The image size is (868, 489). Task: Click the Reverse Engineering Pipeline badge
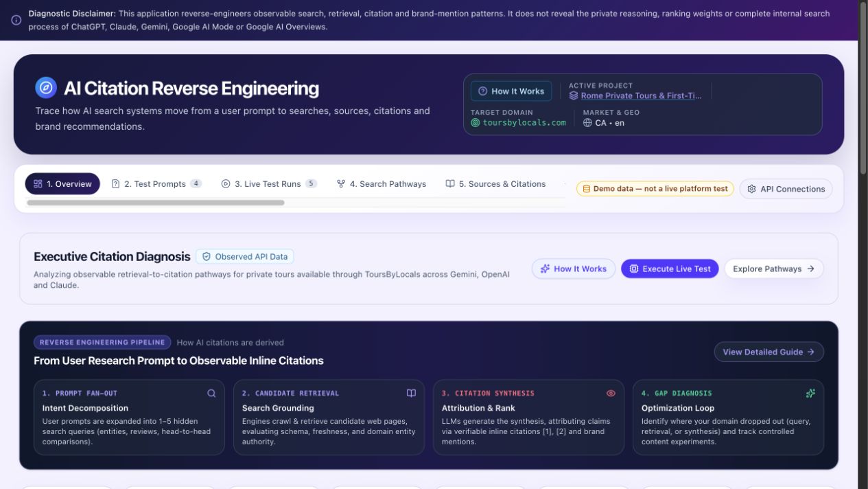(102, 342)
